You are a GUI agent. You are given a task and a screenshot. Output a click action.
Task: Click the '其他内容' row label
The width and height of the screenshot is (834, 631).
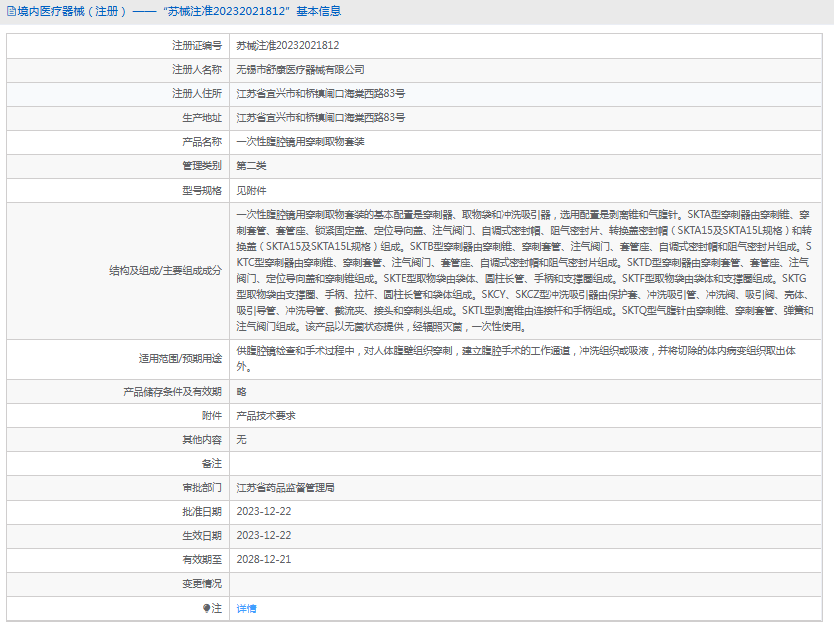coord(202,440)
